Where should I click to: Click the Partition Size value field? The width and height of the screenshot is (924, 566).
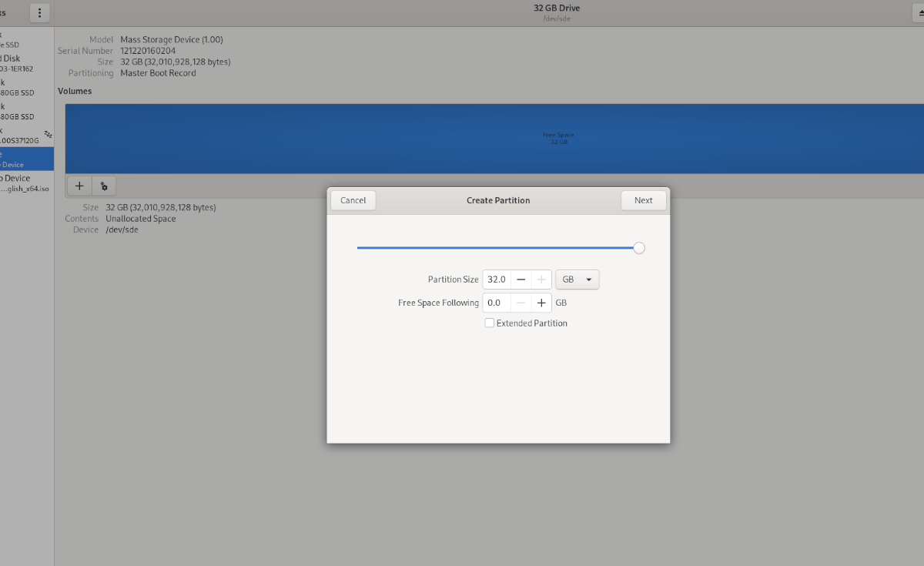click(x=497, y=280)
